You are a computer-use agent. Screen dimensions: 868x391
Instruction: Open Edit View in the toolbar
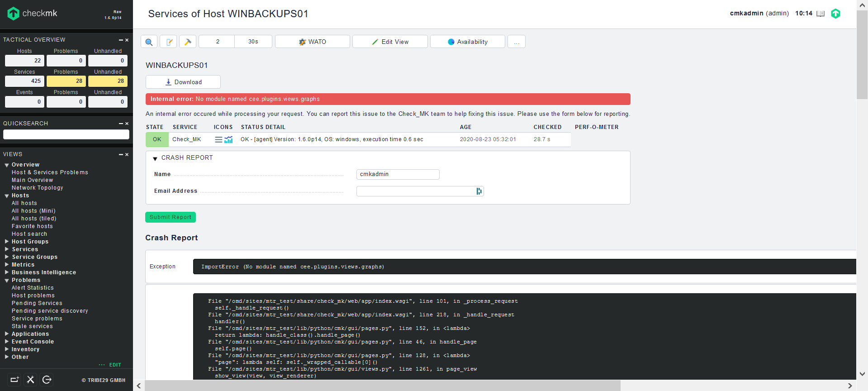(390, 42)
